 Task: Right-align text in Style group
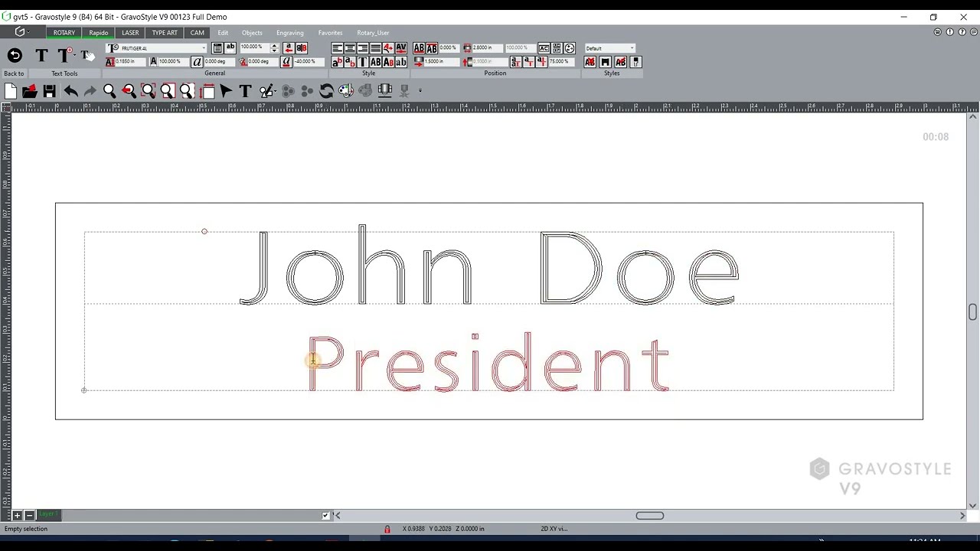[363, 48]
